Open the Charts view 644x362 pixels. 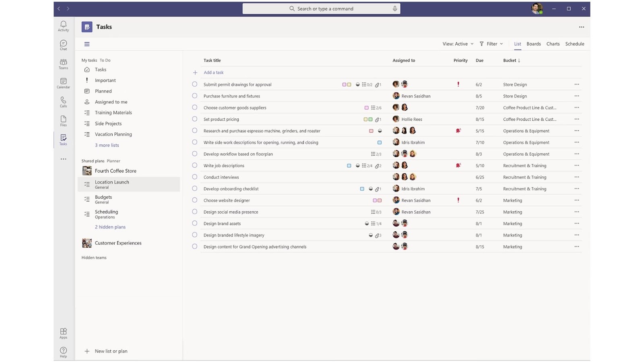[x=553, y=44]
